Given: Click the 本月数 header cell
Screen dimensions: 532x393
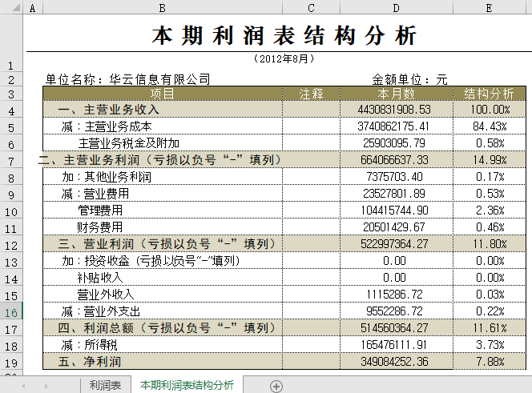Looking at the screenshot, I should pos(396,94).
